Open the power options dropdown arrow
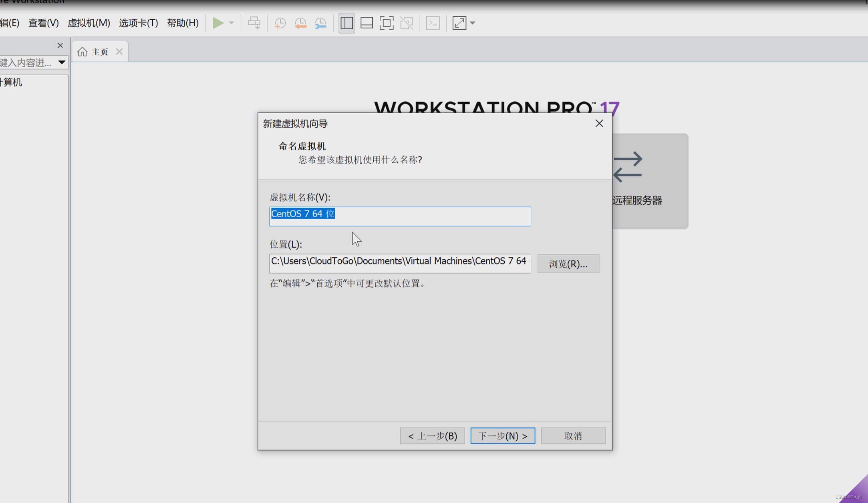 (232, 23)
